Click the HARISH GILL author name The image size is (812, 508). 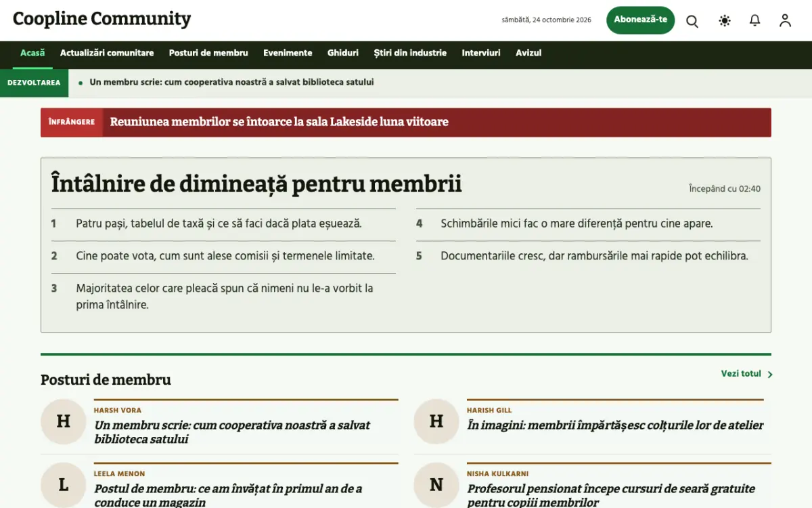pos(489,410)
